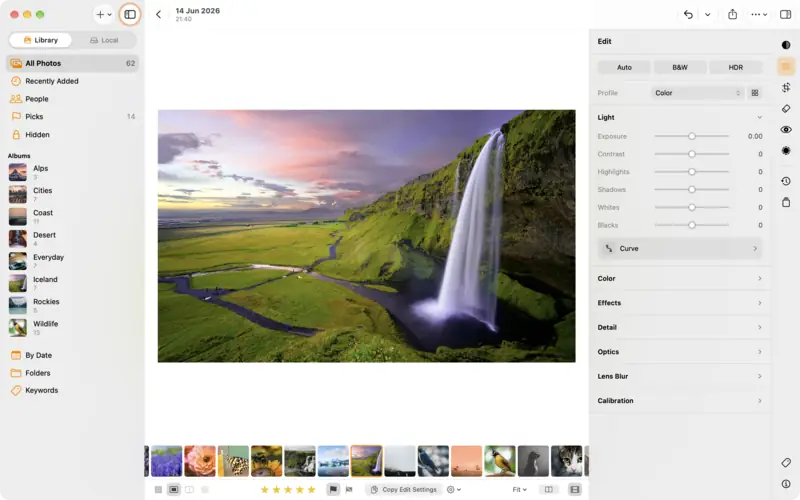Open the more options ellipsis menu

click(x=759, y=14)
